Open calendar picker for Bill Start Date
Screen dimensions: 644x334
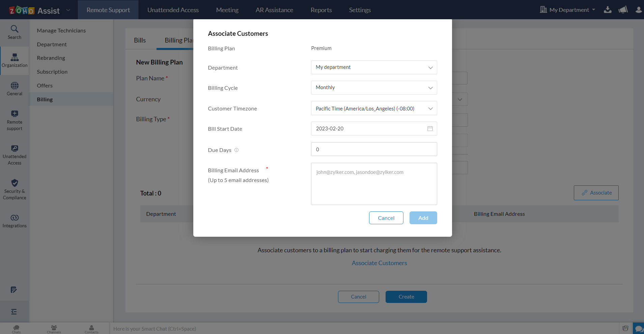coord(430,129)
